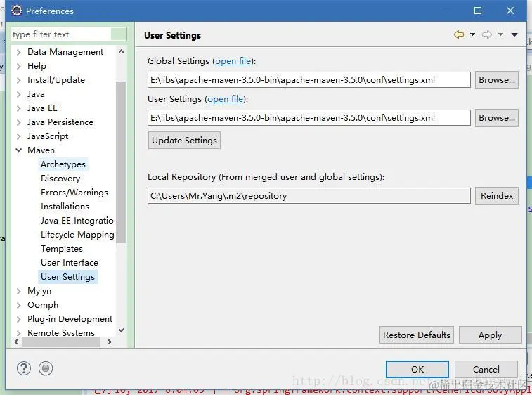
Task: Open the back history dropdown arrow
Action: (x=472, y=34)
